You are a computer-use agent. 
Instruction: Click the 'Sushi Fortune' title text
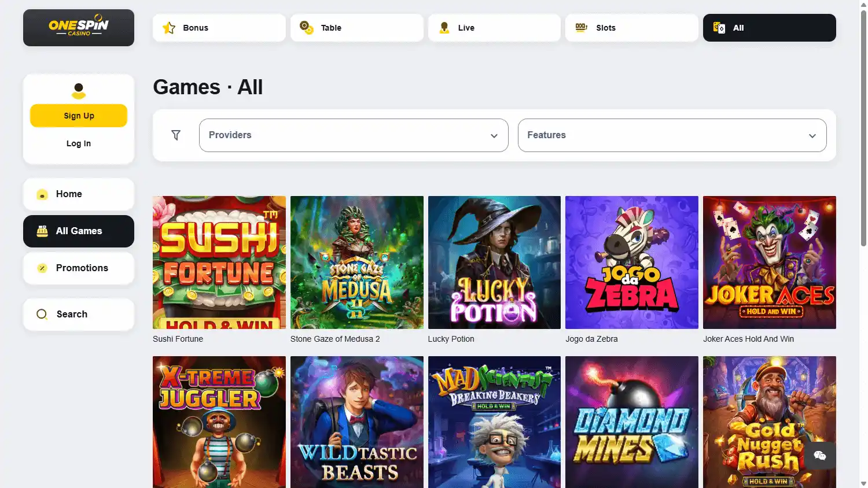pos(178,339)
